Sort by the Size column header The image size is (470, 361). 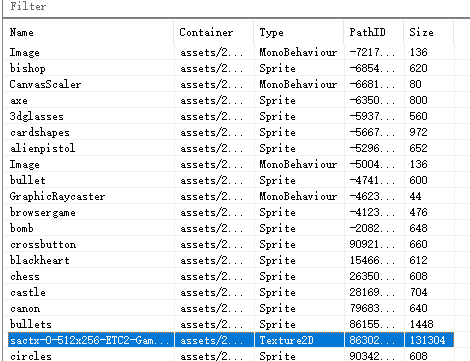click(429, 32)
